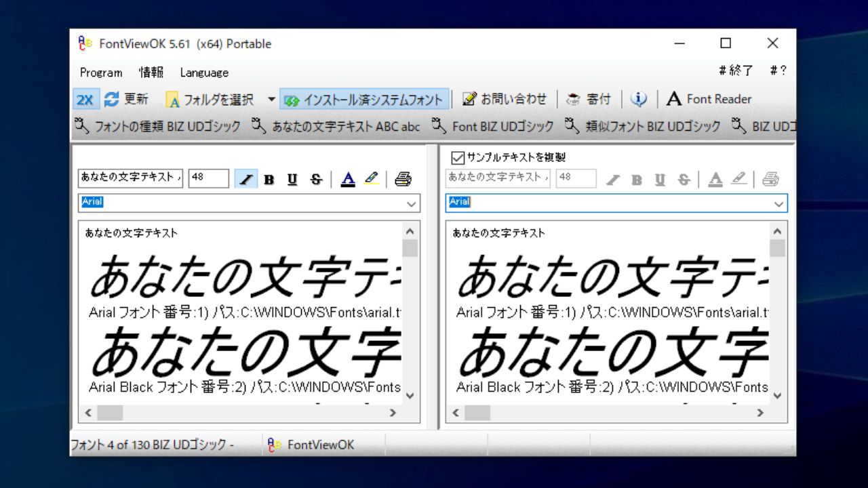Click right panel sample text field

pos(498,178)
